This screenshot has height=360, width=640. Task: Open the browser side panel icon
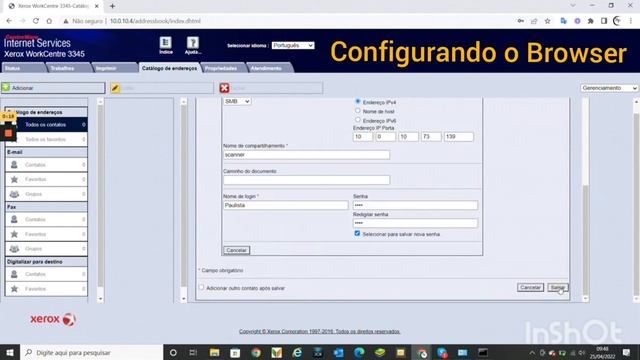point(604,21)
